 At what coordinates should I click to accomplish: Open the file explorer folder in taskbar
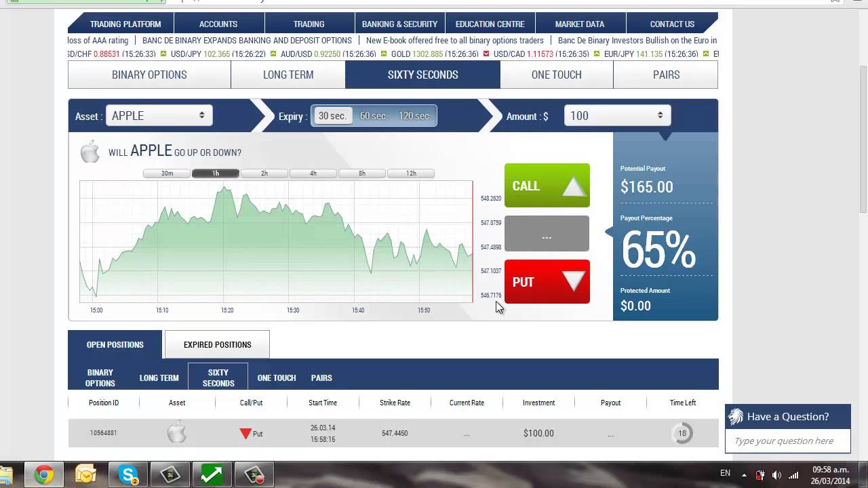pos(7,475)
